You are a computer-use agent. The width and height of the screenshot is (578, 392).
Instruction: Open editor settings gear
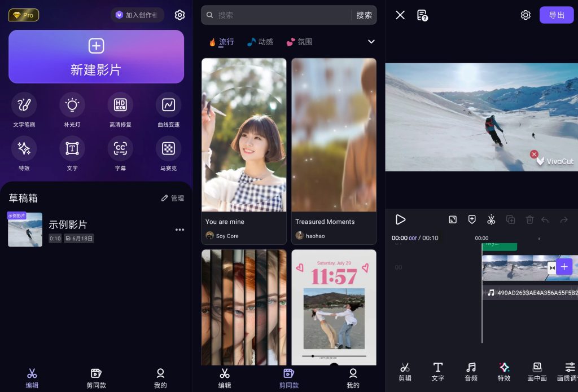(526, 15)
